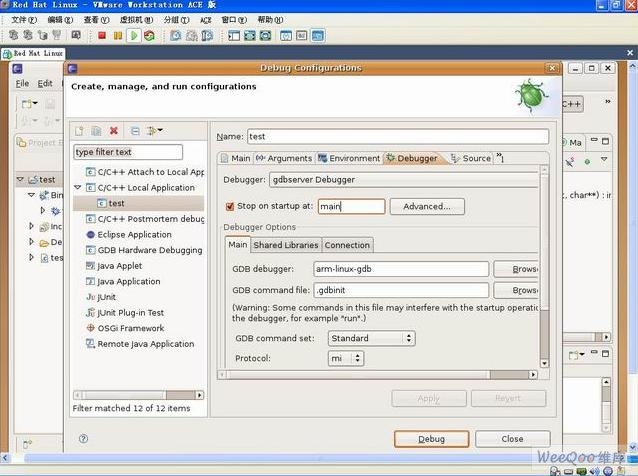This screenshot has width=638, height=476.
Task: Expand Debug folder in Project Explorer
Action: tap(31, 242)
